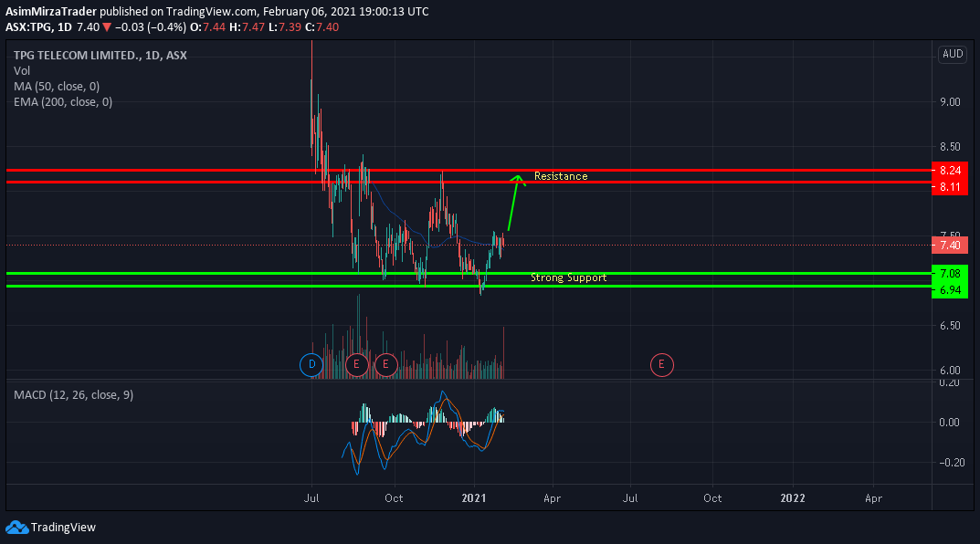Click the 8.50 price axis label
This screenshot has width=980, height=544.
pos(950,147)
